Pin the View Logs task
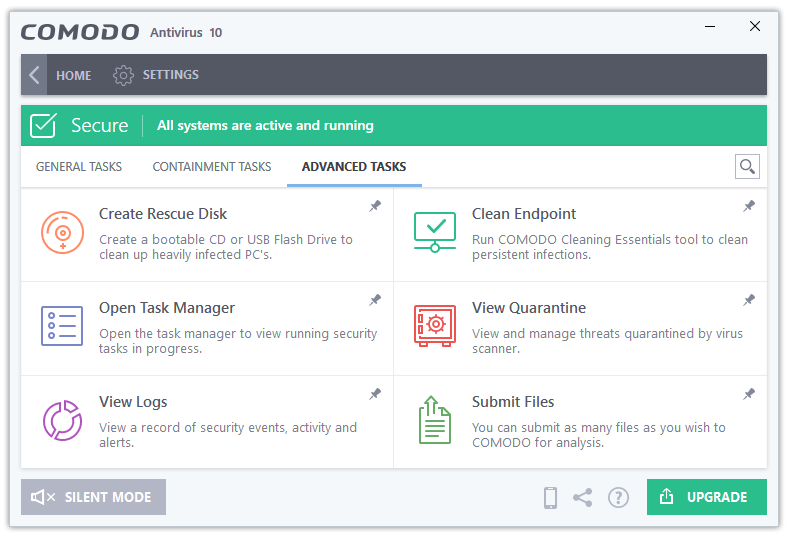 pos(375,394)
